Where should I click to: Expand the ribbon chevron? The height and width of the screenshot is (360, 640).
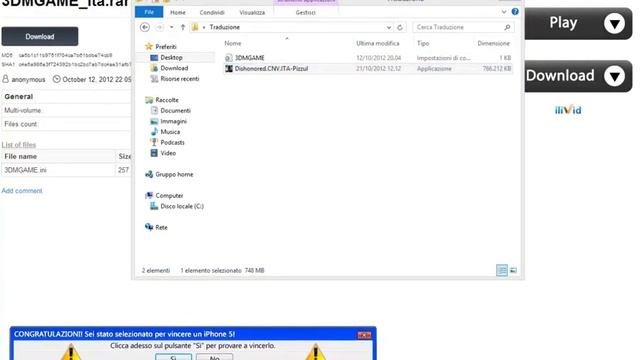click(504, 12)
